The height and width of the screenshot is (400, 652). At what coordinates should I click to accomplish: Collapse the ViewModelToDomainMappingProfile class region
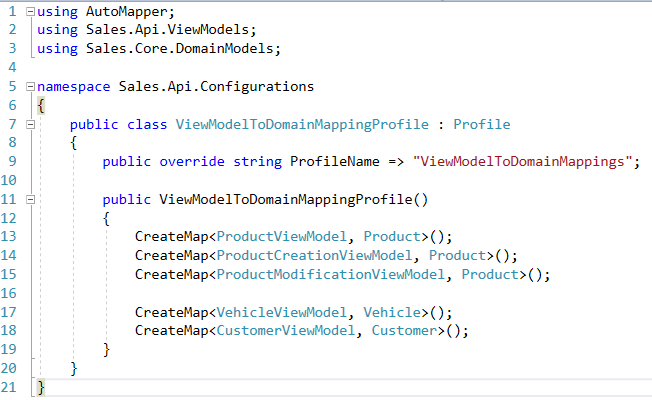[30, 124]
